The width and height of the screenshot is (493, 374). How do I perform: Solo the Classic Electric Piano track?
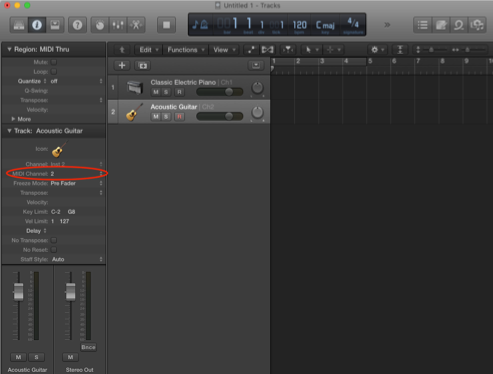166,92
